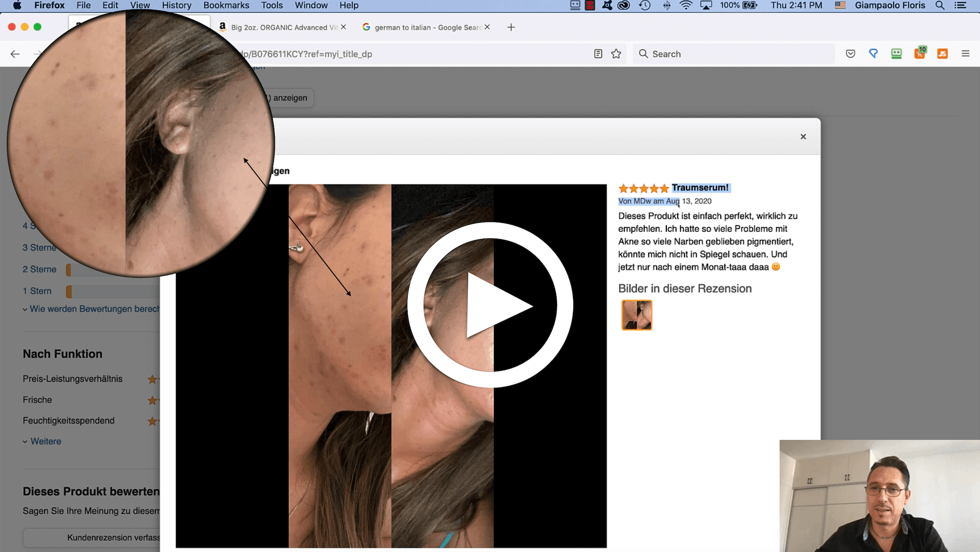
Task: Click the blue extension icon in toolbar
Action: [873, 54]
